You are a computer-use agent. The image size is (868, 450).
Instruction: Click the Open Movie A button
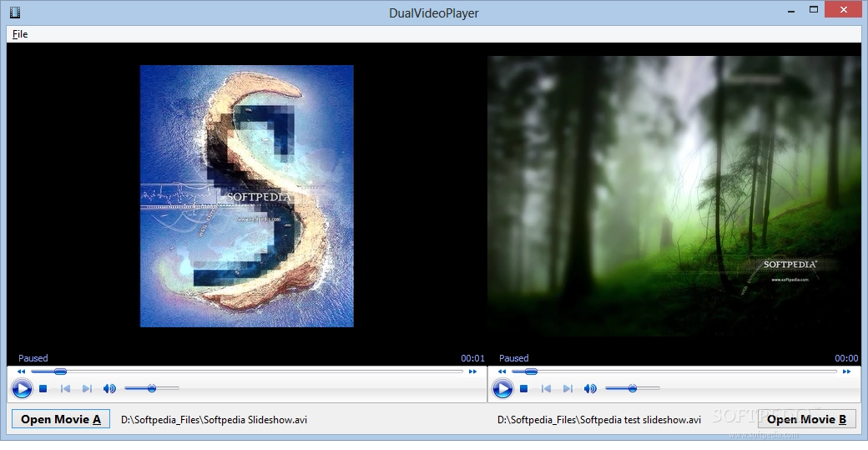click(x=61, y=419)
